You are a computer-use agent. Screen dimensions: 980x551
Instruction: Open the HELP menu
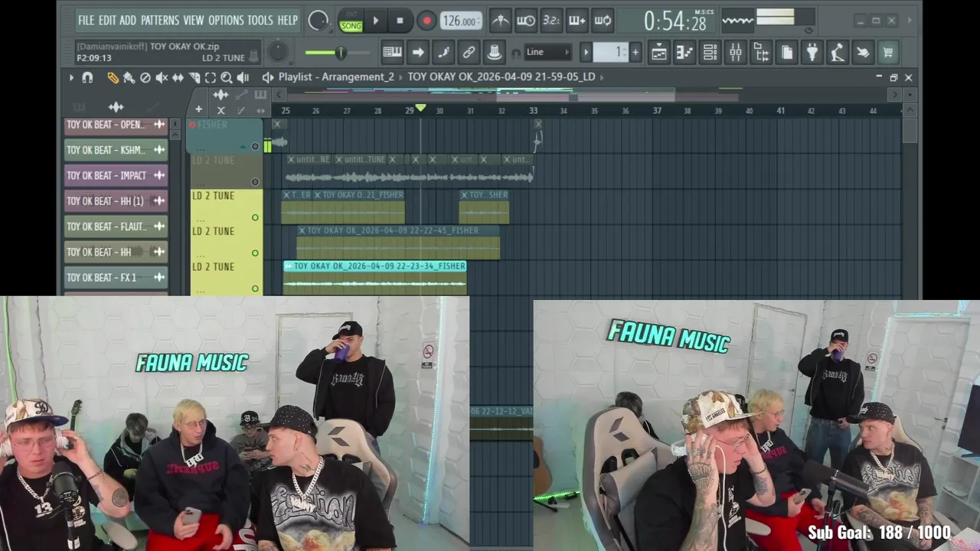288,20
